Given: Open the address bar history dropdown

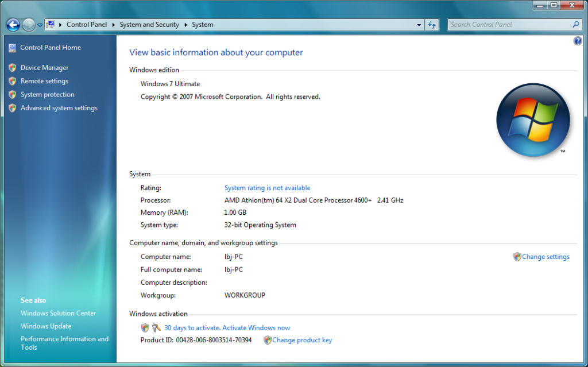Looking at the screenshot, I should pos(419,25).
